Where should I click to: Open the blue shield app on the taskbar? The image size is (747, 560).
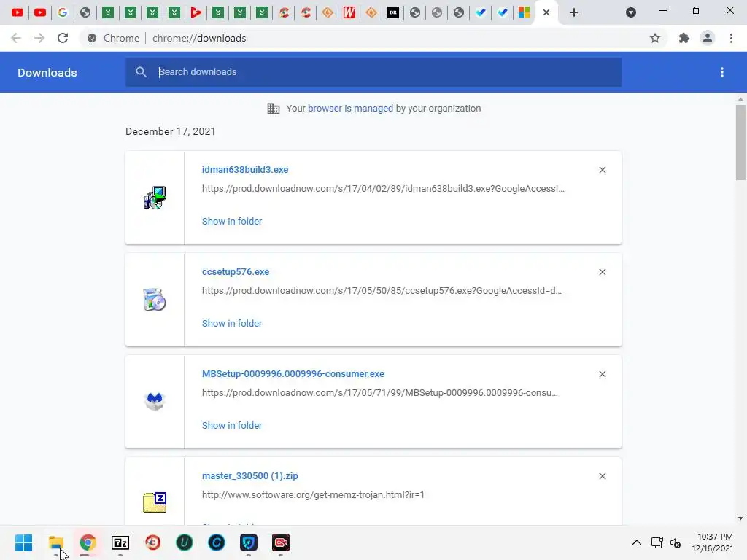[249, 542]
